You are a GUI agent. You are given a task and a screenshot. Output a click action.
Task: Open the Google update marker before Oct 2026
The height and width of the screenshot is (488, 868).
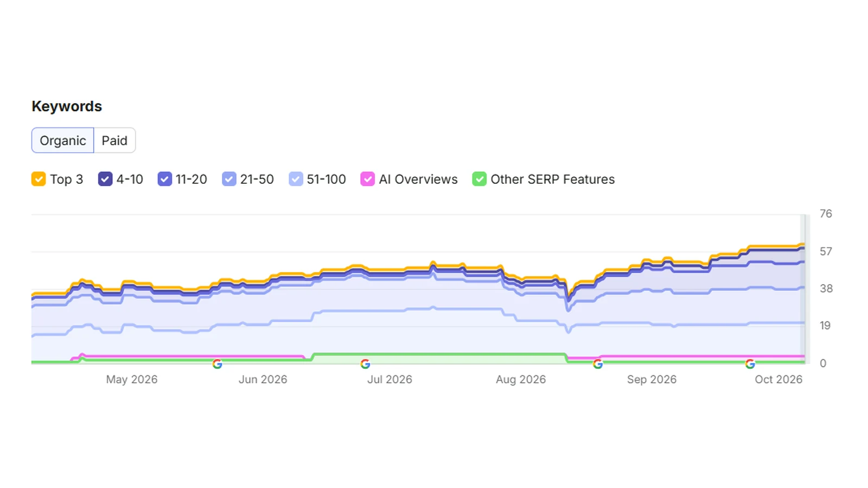click(x=750, y=364)
